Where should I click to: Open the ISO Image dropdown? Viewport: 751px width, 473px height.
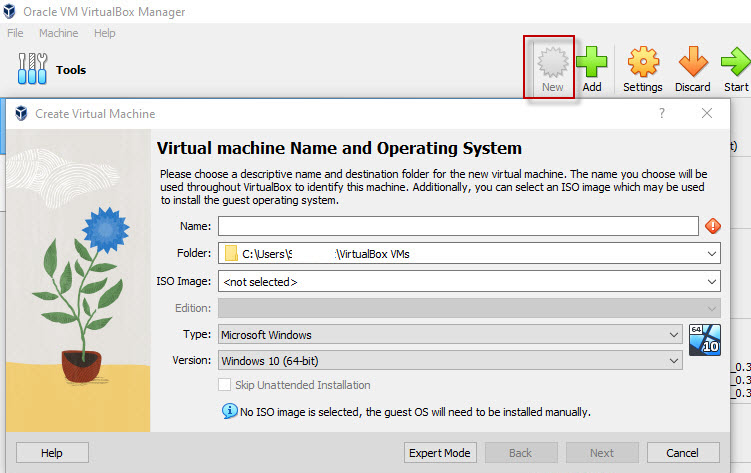coord(712,282)
